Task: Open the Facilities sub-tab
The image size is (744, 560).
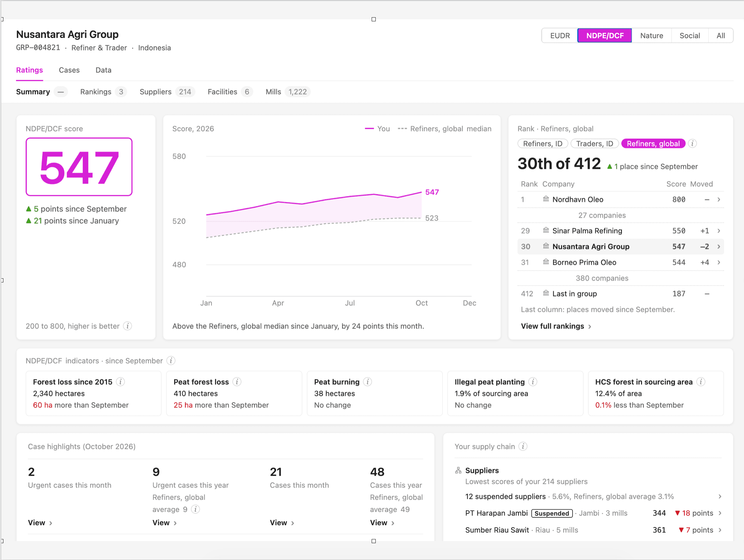Action: [x=230, y=92]
